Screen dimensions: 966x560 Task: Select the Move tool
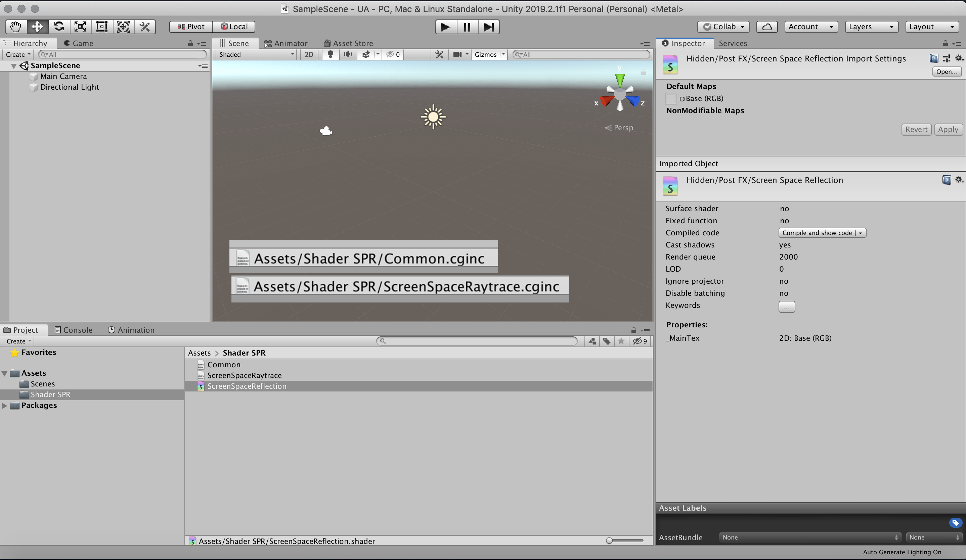37,27
